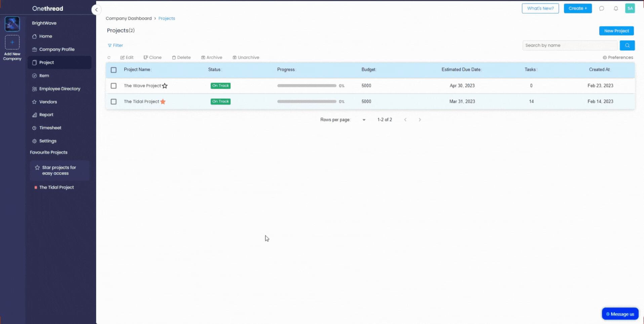The image size is (644, 324).
Task: Select The Wave Project checkbox
Action: [114, 86]
